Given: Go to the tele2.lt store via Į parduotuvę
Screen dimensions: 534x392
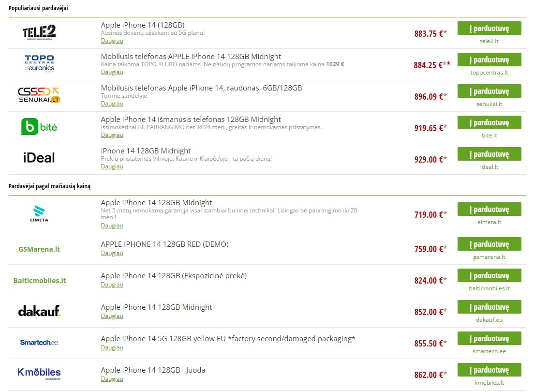Looking at the screenshot, I should pyautogui.click(x=489, y=28).
